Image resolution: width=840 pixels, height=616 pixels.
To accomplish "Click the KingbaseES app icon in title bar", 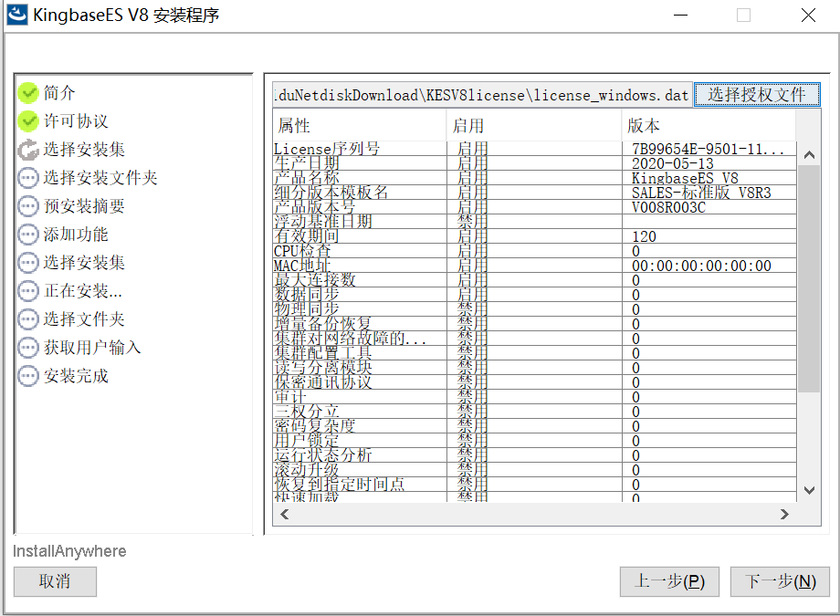I will (x=16, y=15).
